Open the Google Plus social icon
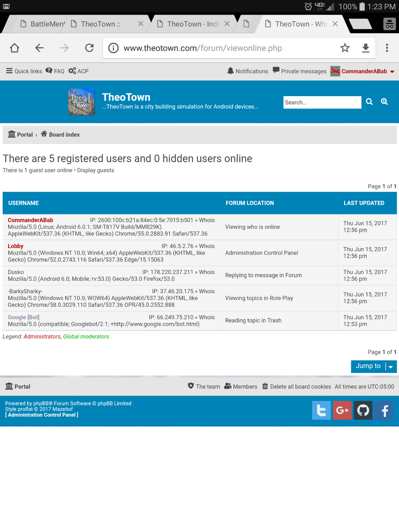 coord(342,410)
